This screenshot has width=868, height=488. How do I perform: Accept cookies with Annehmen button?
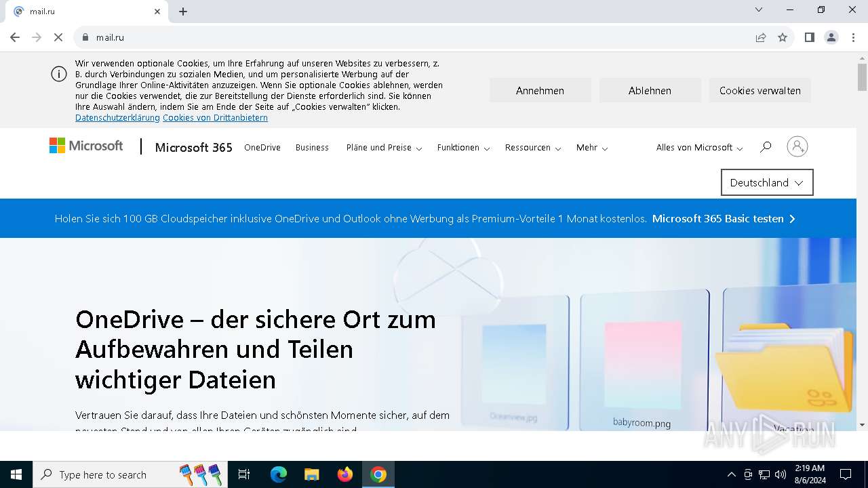(540, 90)
